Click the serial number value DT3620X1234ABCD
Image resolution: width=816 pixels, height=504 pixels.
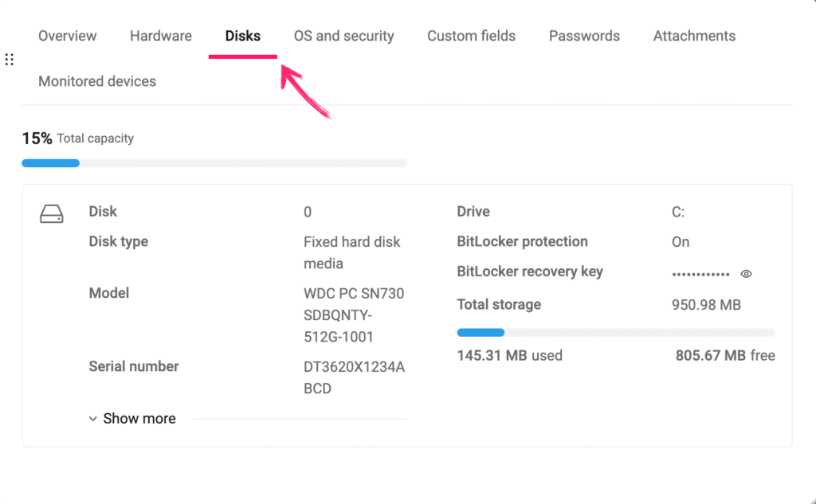pos(355,377)
